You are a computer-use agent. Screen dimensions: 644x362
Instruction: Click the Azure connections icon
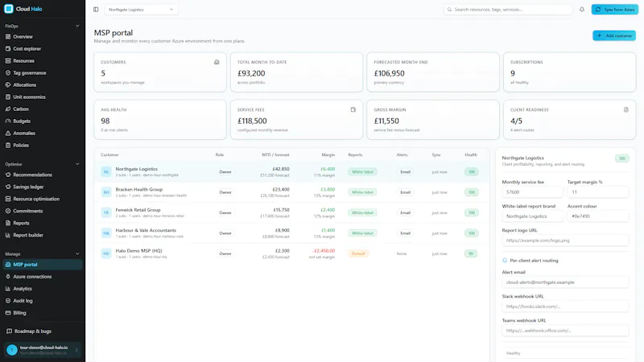pyautogui.click(x=8, y=277)
